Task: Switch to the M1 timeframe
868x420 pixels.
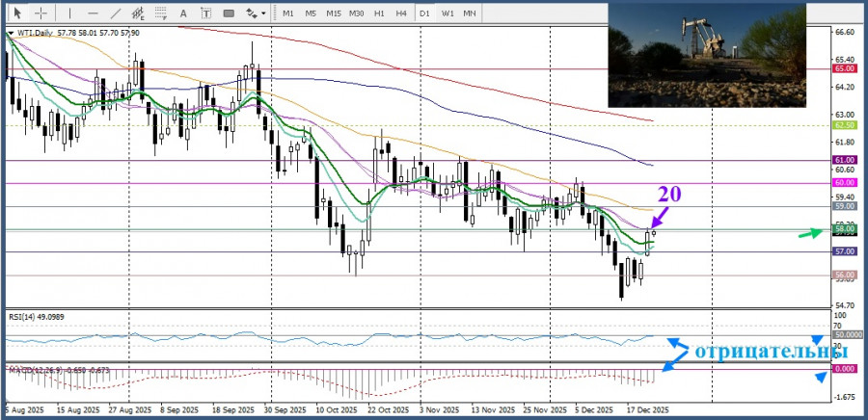Action: pyautogui.click(x=288, y=13)
